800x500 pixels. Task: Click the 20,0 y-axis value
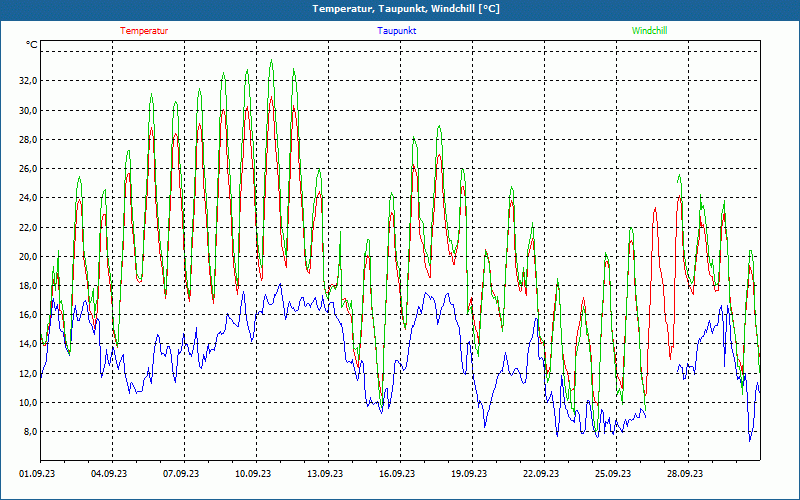[x=28, y=256]
